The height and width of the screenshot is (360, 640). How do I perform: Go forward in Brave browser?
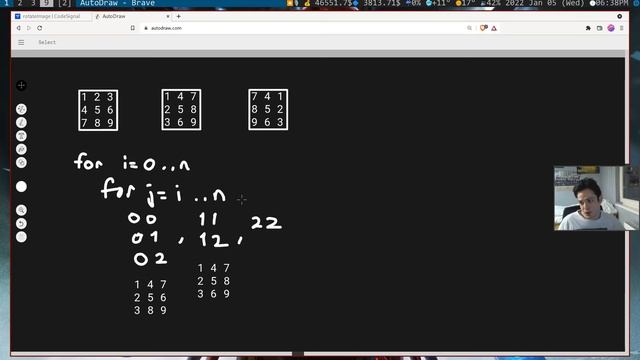coord(29,28)
